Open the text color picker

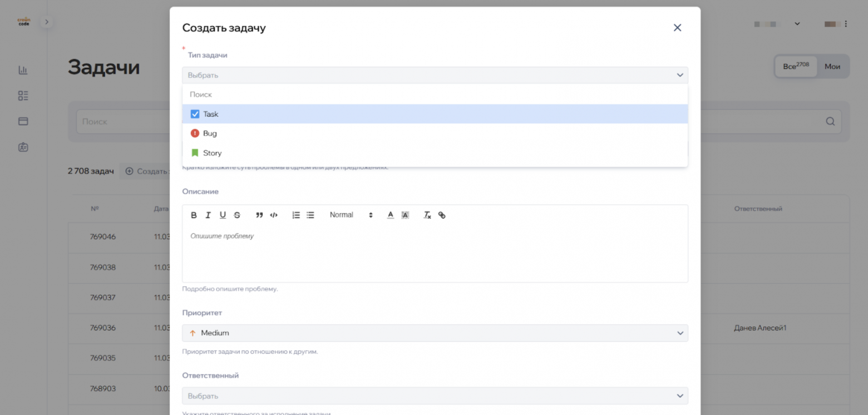(391, 215)
